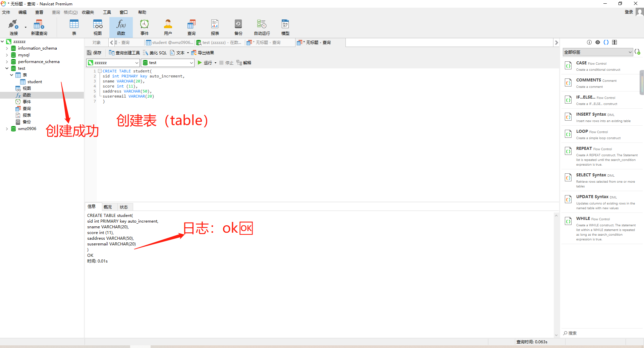Click the Explain (解释) button

pyautogui.click(x=244, y=63)
